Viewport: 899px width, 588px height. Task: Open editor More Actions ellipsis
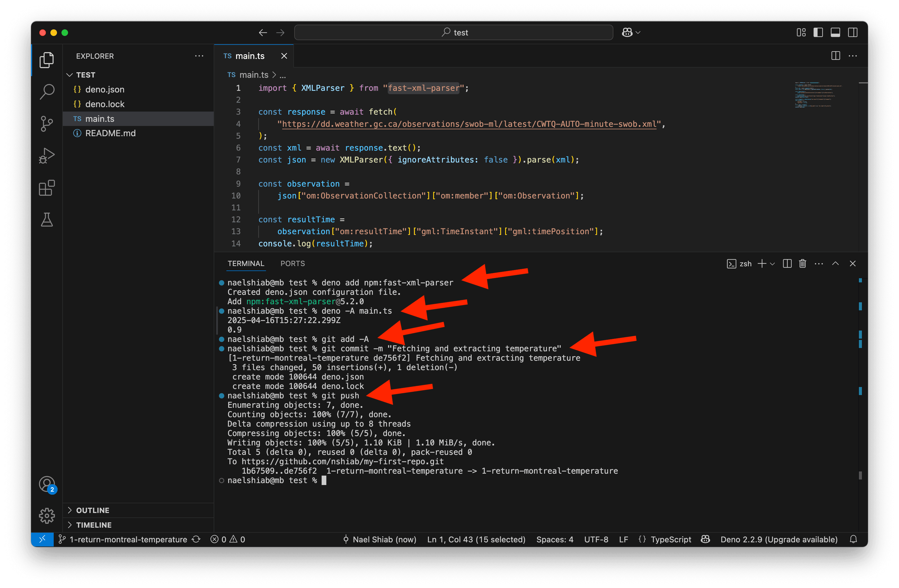[852, 56]
